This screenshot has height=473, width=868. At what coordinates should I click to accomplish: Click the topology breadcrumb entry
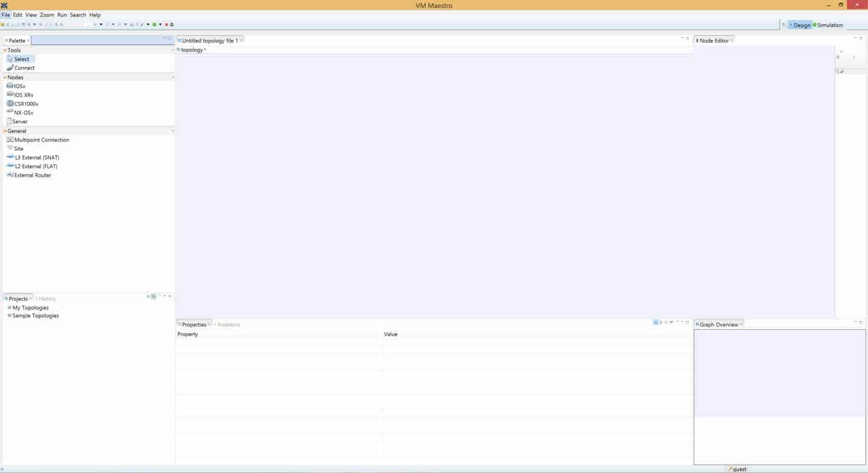click(192, 50)
